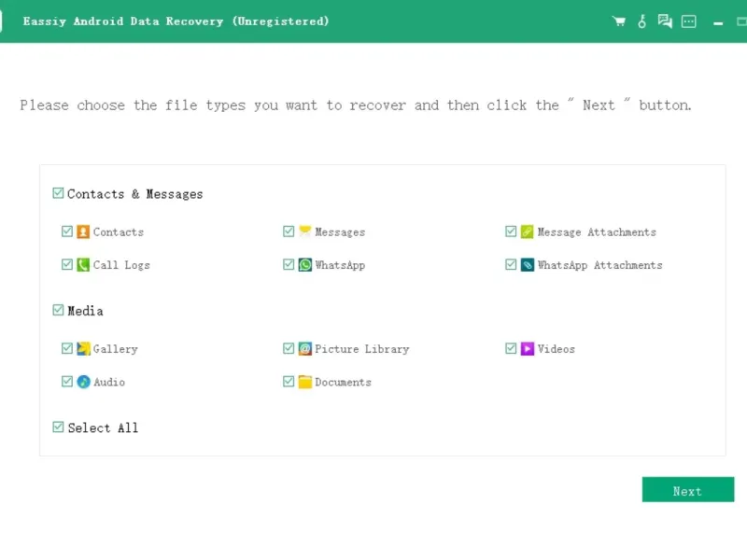
Task: Open the three-dots menu icon
Action: click(x=689, y=21)
